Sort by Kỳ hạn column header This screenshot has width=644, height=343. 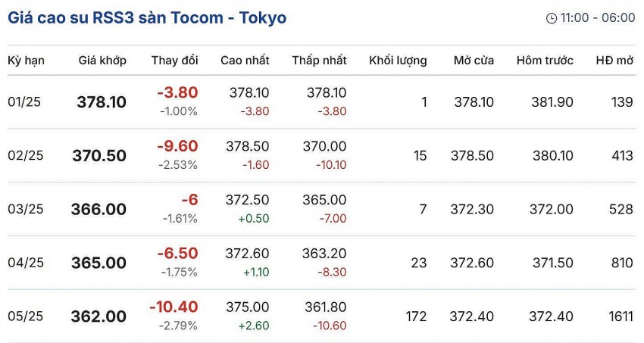point(26,61)
